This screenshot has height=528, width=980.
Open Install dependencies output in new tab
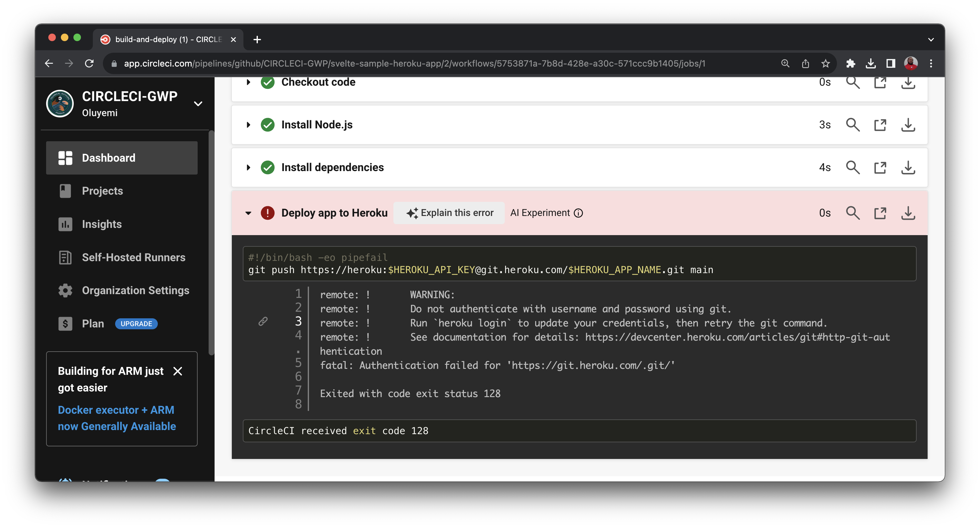[x=880, y=168]
